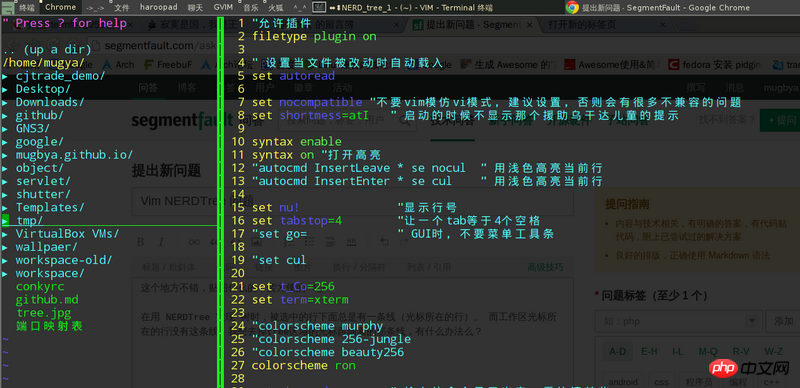Select the M-Q tag group tab
This screenshot has height=388, width=800.
708,351
